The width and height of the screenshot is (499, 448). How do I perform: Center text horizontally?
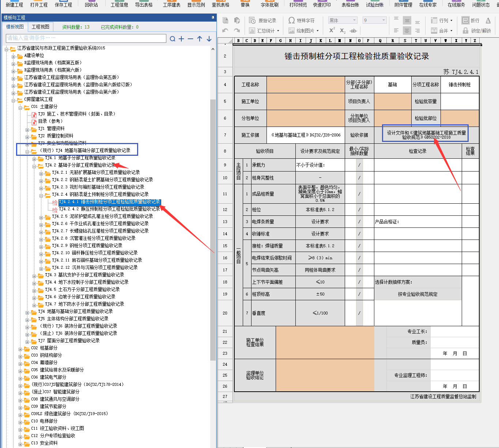(x=407, y=31)
